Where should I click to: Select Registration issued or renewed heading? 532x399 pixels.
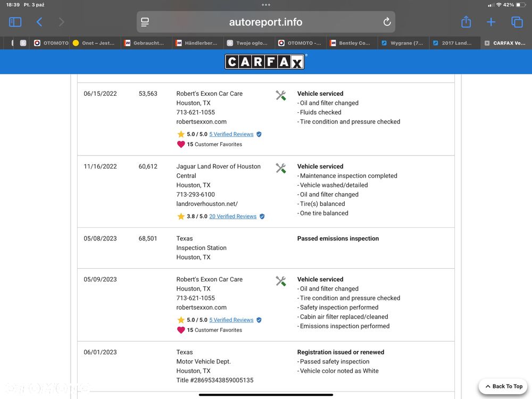point(340,352)
